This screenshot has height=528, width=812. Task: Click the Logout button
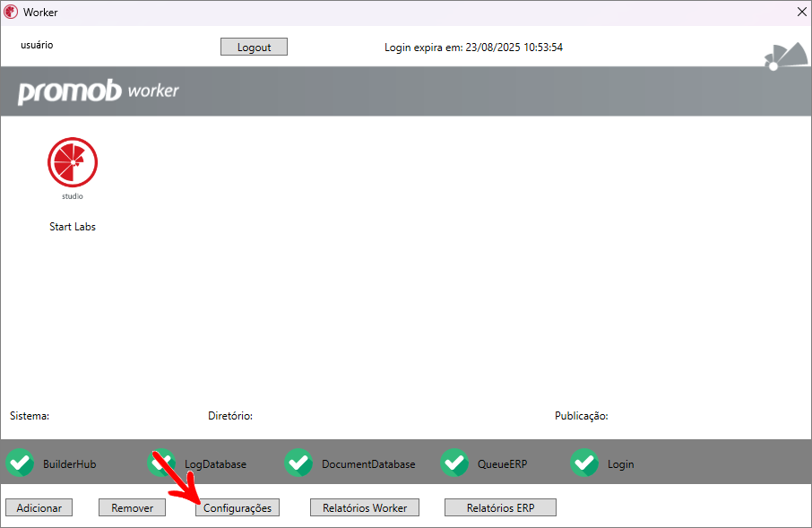[254, 47]
